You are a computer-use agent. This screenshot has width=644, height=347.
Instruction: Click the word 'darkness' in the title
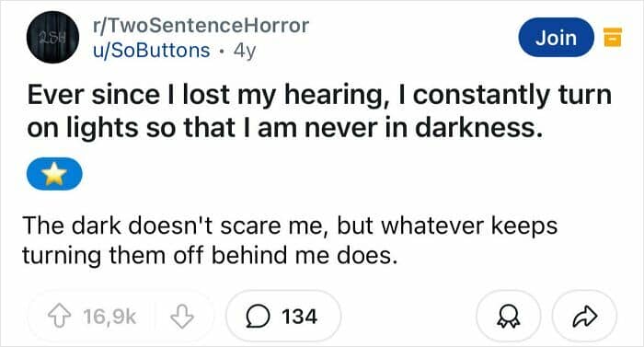[x=476, y=127]
